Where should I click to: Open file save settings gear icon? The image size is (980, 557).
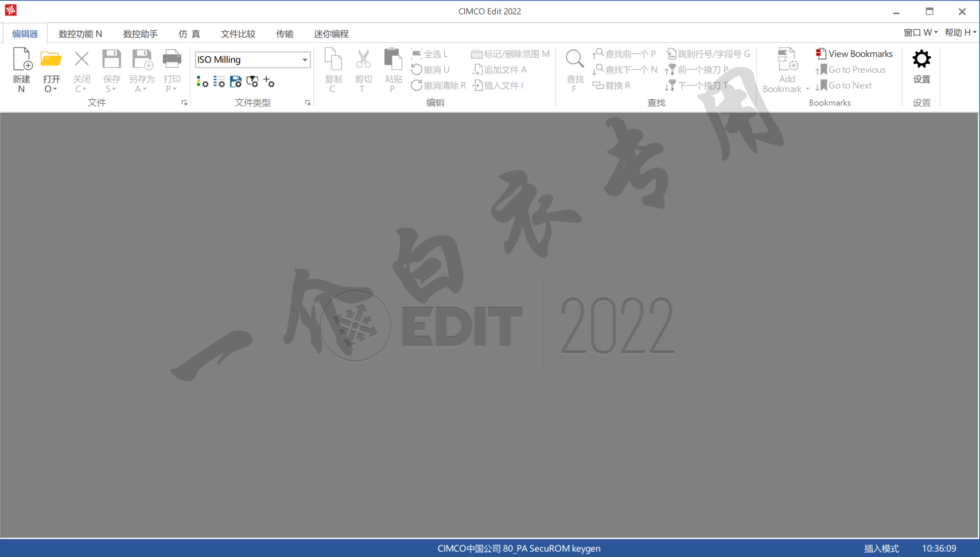coord(235,82)
